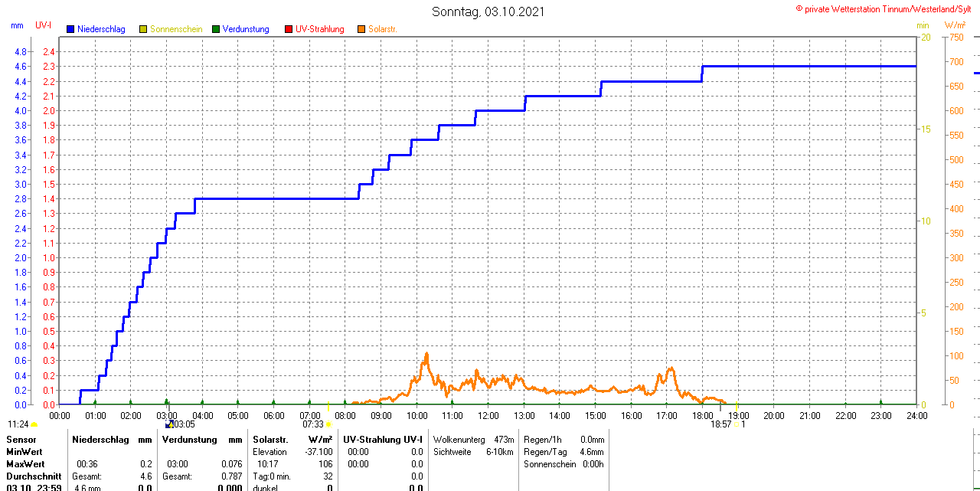Click the UV-Strahlung legend text
Viewport: 980px width, 491px height.
point(319,29)
